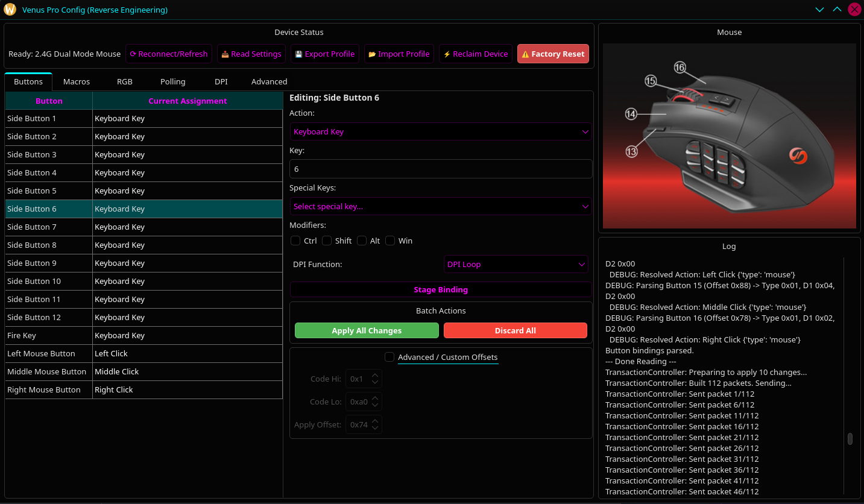Click the app logo in title bar
864x504 pixels.
(x=10, y=10)
